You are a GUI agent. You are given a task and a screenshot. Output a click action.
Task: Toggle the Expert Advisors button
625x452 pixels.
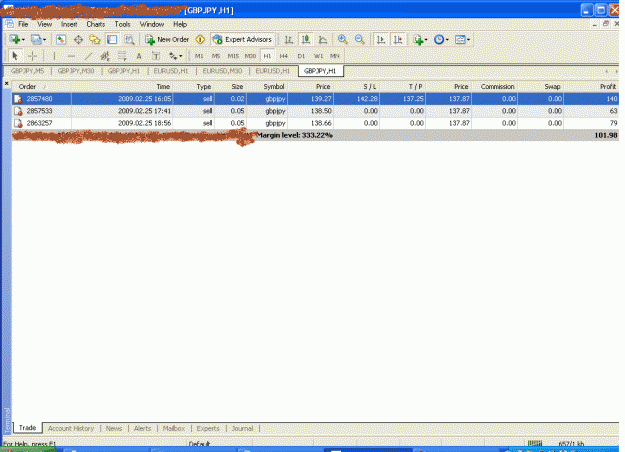click(242, 39)
